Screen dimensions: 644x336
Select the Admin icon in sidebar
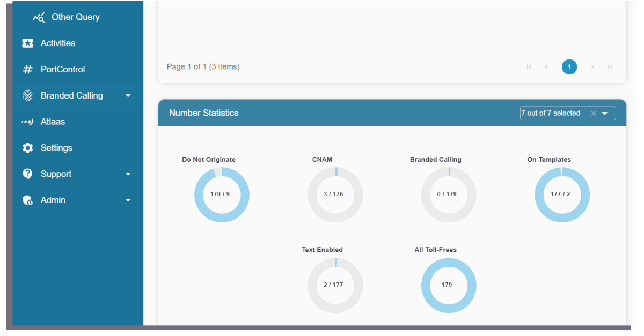point(27,200)
